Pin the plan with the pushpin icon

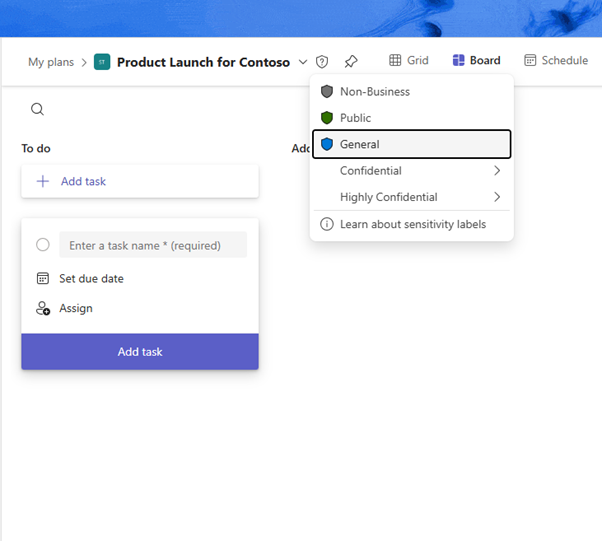(x=351, y=61)
